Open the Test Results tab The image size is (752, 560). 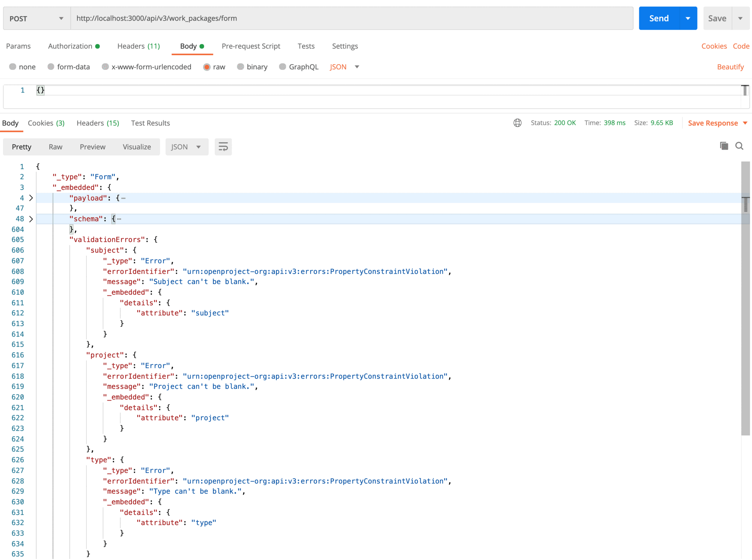150,123
